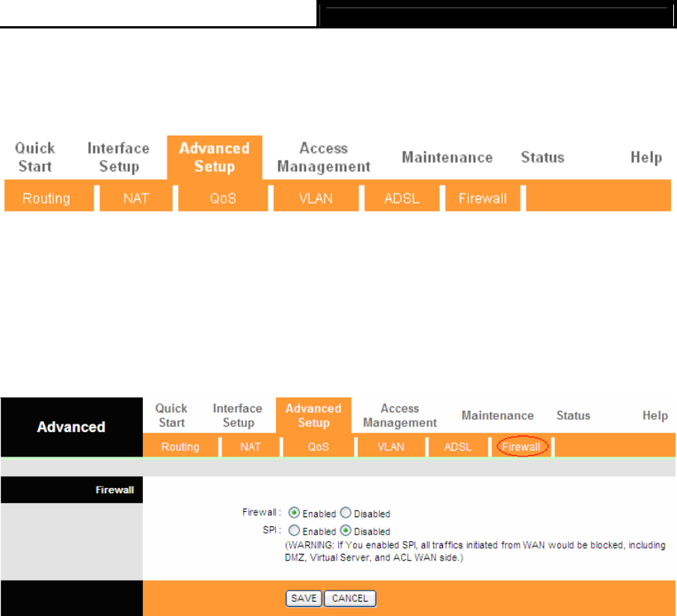The height and width of the screenshot is (616, 677).
Task: Open Access Management tab beside Advanced panel
Action: coord(399,415)
